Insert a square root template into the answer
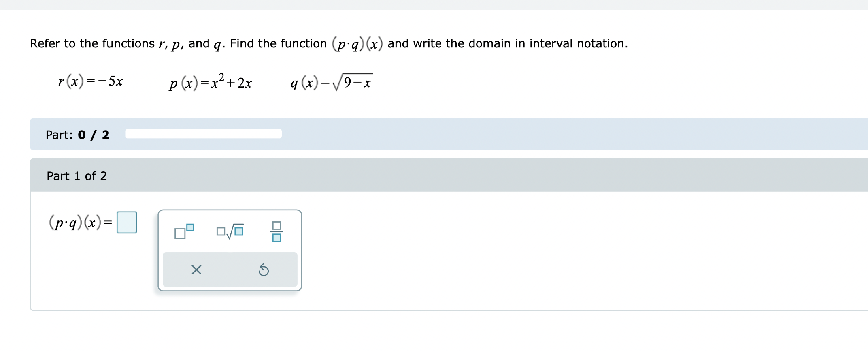 (x=230, y=231)
